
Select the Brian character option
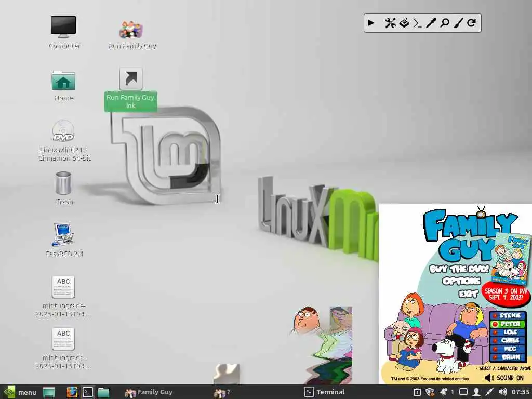point(508,357)
